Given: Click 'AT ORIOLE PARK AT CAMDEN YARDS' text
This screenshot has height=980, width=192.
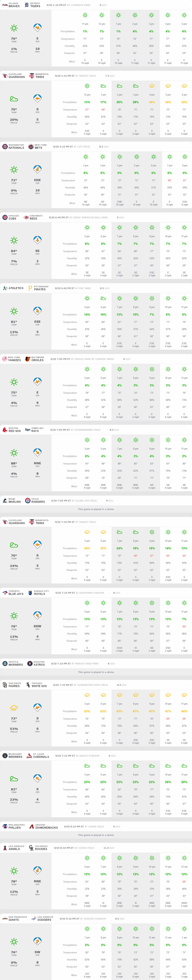Looking at the screenshot, I should pos(93,359).
